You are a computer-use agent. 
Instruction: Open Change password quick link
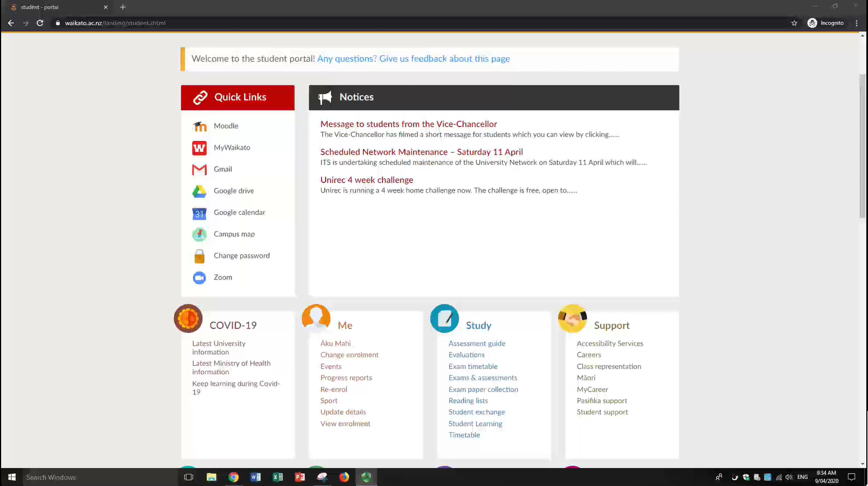pyautogui.click(x=241, y=256)
